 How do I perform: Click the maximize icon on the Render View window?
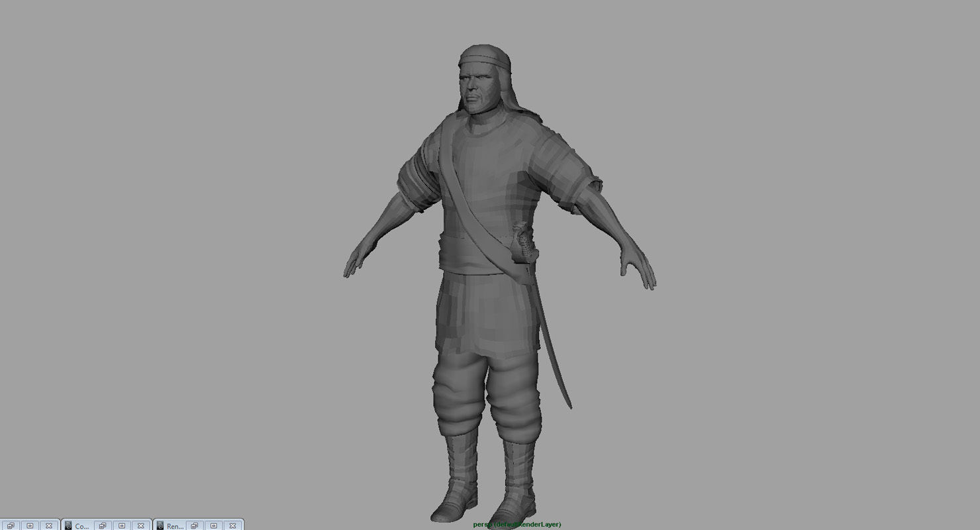[x=213, y=525]
